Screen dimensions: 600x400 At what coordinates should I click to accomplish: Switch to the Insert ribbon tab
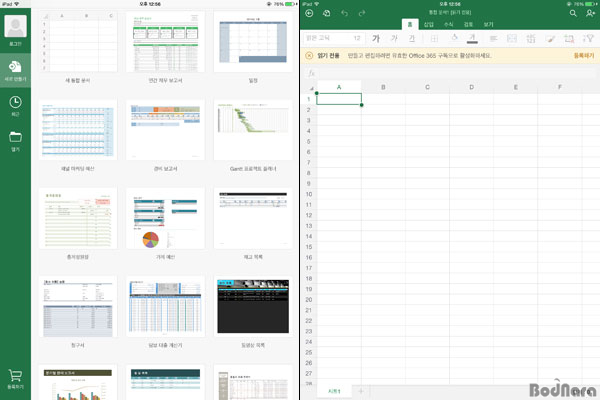[429, 24]
